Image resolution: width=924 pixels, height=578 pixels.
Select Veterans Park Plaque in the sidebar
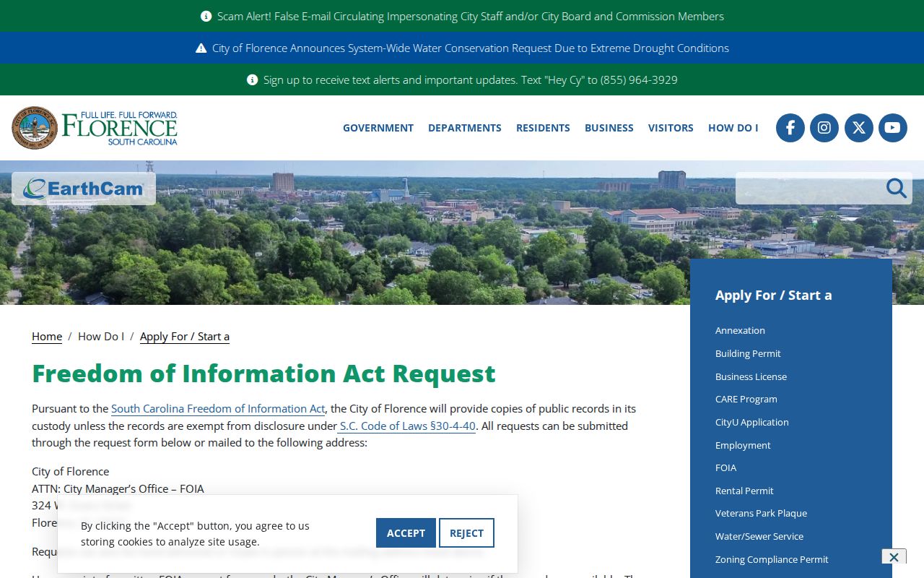(x=761, y=513)
